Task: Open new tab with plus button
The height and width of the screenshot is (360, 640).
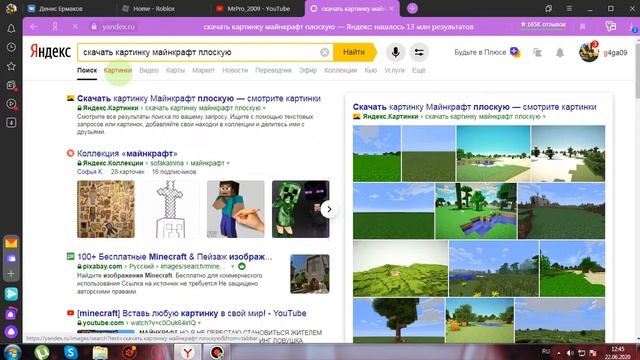Action: 412,8
